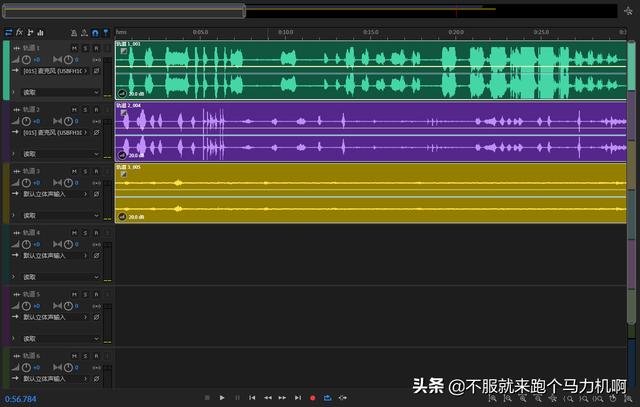640x407 pixels.
Task: Show the inputs/outputs view icon
Action: (x=8, y=32)
